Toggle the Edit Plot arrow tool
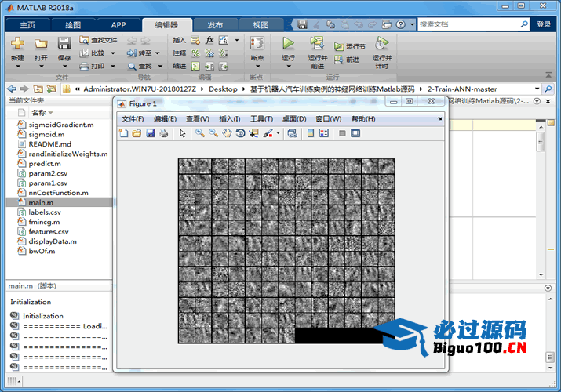 183,133
